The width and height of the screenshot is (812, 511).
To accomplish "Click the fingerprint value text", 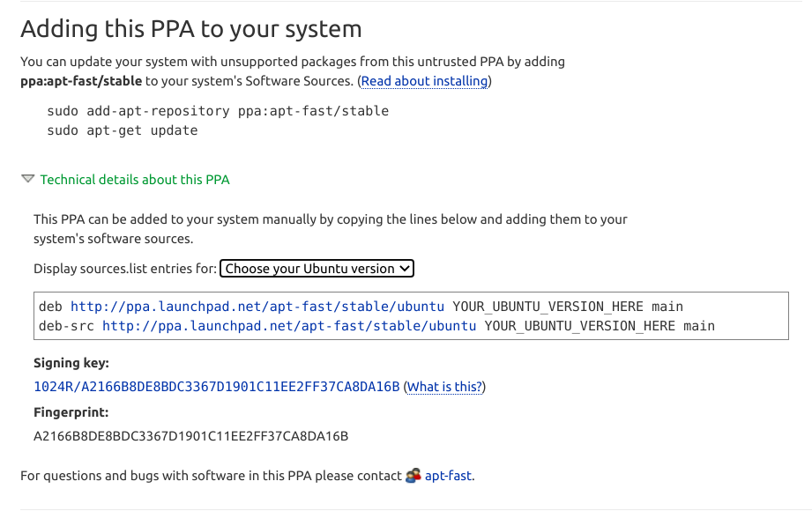I will [191, 436].
